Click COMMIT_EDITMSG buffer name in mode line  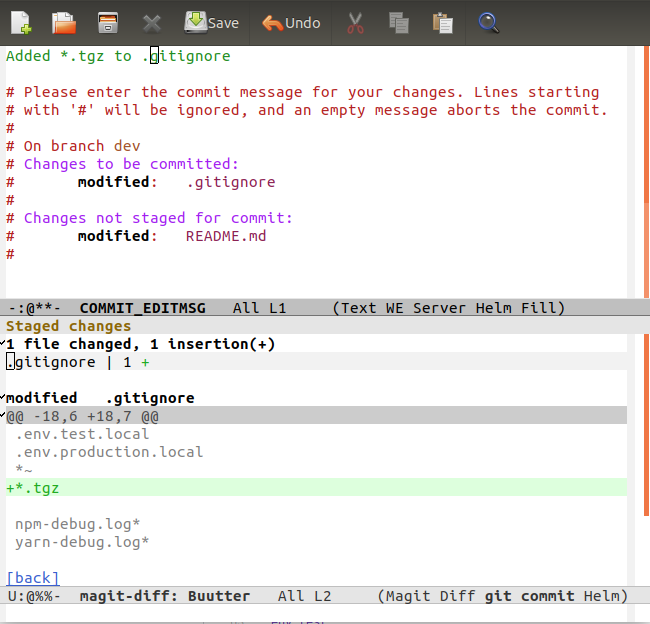(x=142, y=308)
